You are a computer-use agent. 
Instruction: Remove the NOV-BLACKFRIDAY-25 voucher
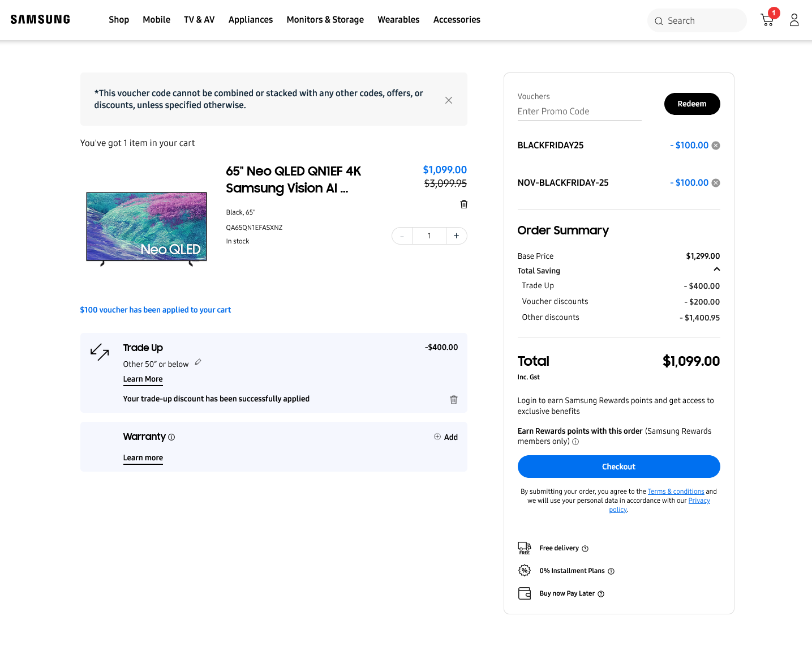pyautogui.click(x=716, y=183)
